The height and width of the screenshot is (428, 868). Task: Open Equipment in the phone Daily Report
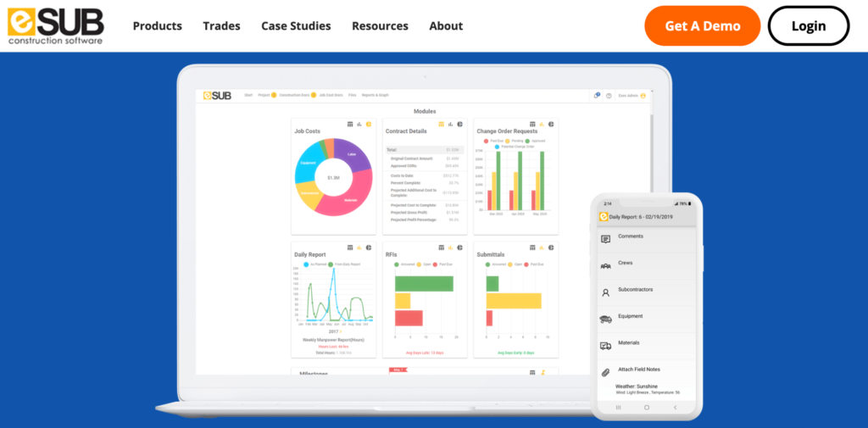pos(647,319)
